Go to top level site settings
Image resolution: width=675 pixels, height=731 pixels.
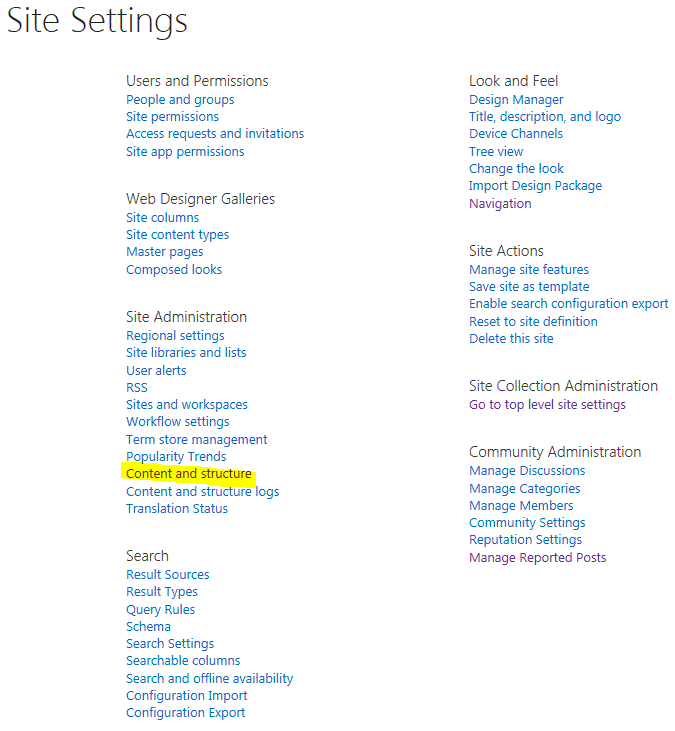pos(547,405)
